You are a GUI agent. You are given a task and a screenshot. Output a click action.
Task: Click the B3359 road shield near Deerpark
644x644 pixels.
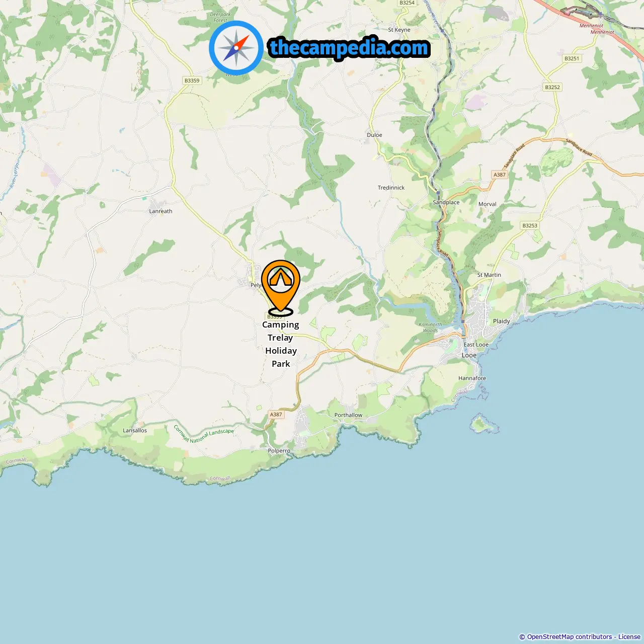[x=192, y=80]
